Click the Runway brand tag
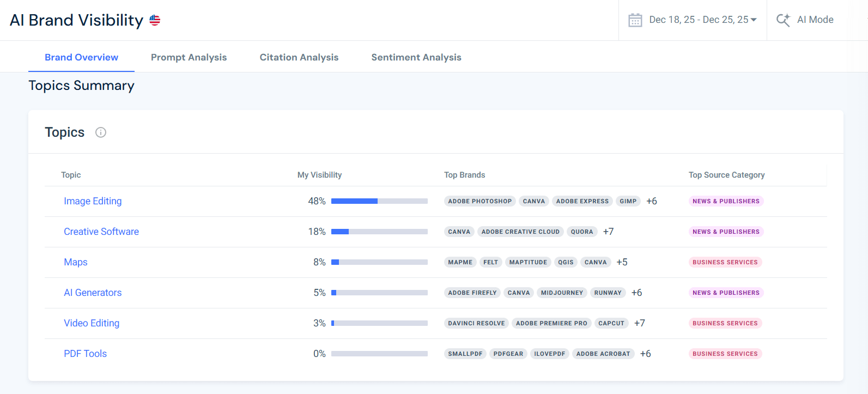868x394 pixels. coord(608,293)
